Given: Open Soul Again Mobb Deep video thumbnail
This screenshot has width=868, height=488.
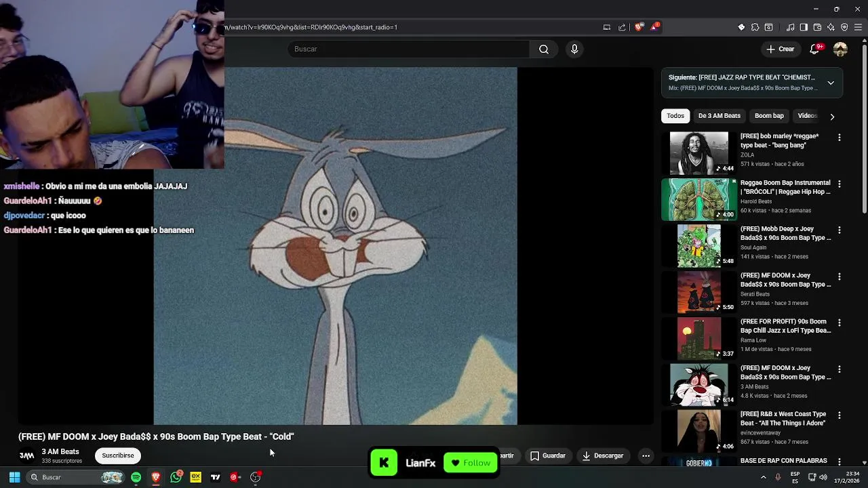Looking at the screenshot, I should (698, 245).
